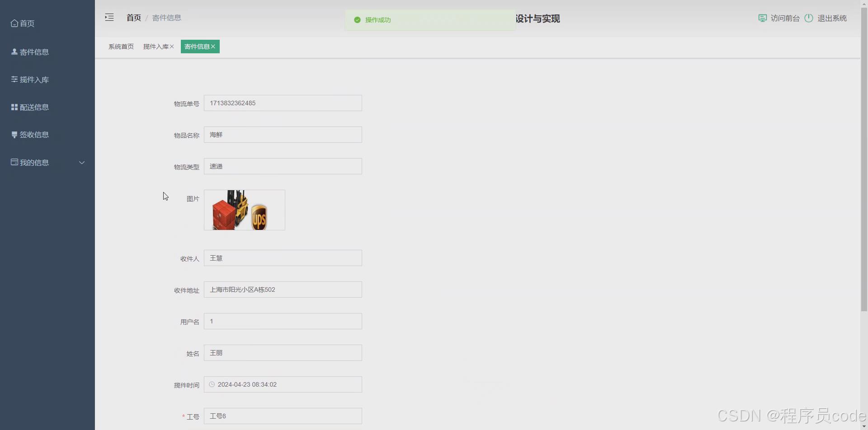This screenshot has height=430, width=868.
Task: Switch to the 系统首页 tab
Action: coord(121,47)
